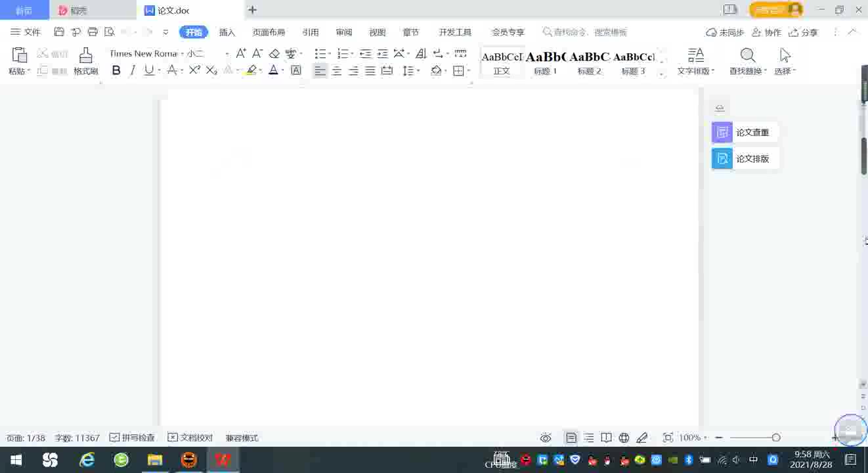Screen dimensions: 868x473
Task: Expand the borders dropdown
Action: [469, 70]
